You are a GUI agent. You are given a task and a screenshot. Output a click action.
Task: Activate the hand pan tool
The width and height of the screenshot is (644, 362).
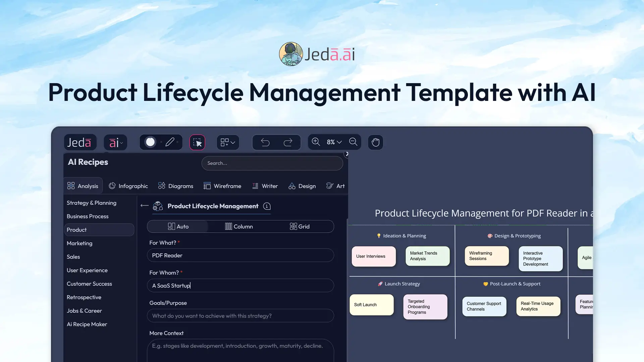click(375, 142)
